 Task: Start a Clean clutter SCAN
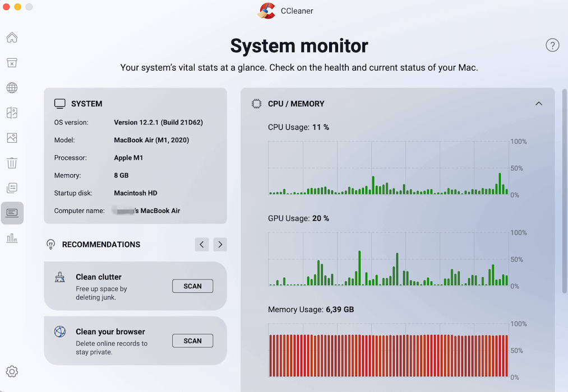[192, 286]
